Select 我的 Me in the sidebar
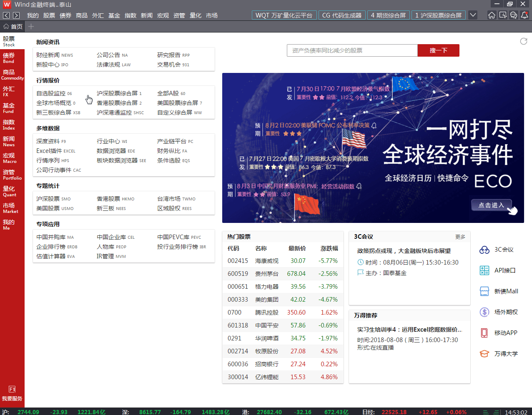 [12, 225]
